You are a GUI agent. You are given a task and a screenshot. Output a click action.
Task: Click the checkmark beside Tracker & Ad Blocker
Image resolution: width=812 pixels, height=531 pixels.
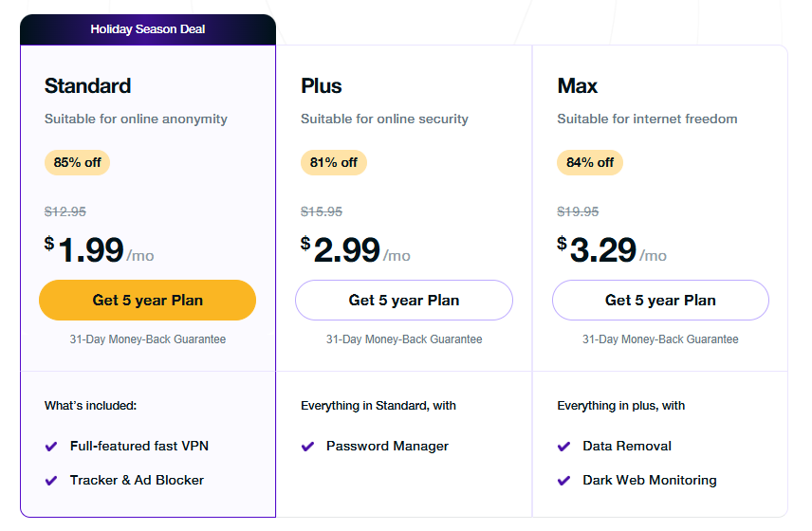pos(51,480)
